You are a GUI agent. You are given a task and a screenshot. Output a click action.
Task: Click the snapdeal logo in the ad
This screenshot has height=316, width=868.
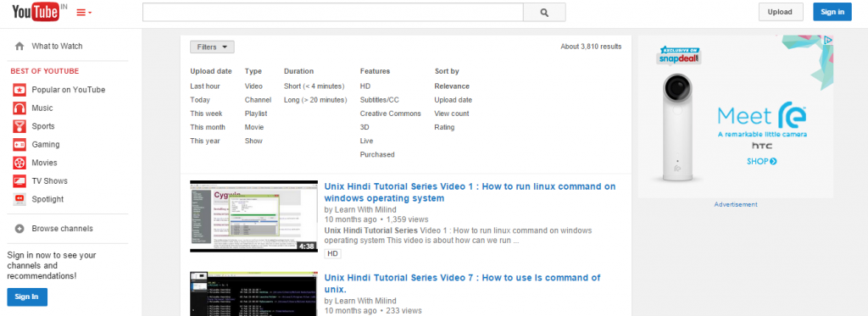tap(680, 56)
